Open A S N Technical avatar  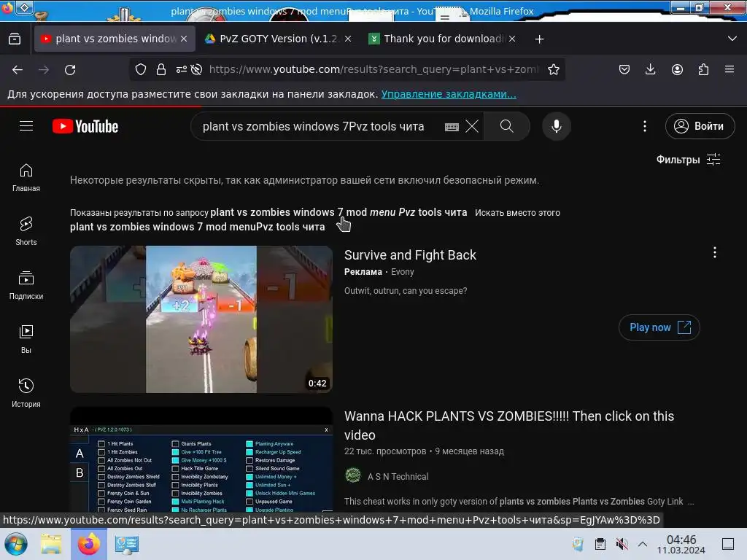point(353,475)
